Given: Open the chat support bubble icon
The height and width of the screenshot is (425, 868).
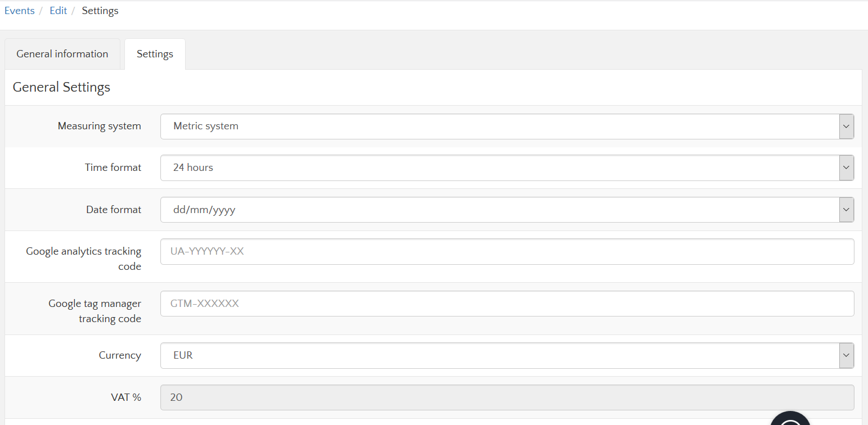Looking at the screenshot, I should point(790,419).
